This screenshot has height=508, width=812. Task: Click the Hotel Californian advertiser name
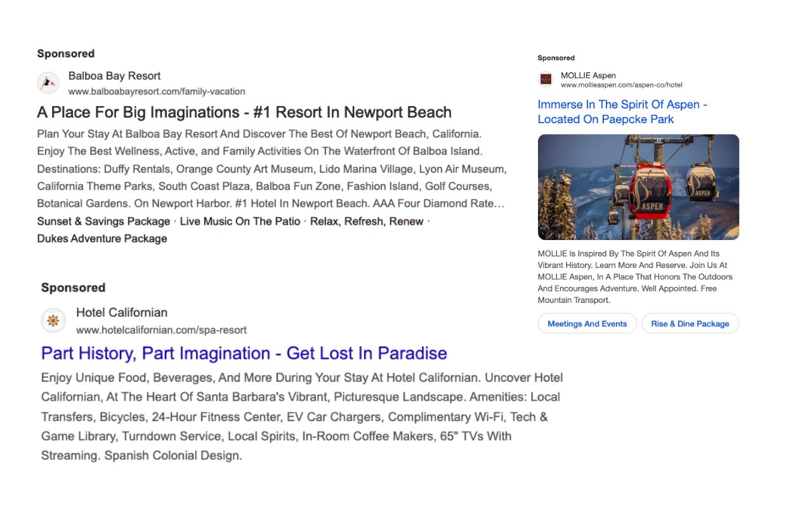click(x=122, y=312)
